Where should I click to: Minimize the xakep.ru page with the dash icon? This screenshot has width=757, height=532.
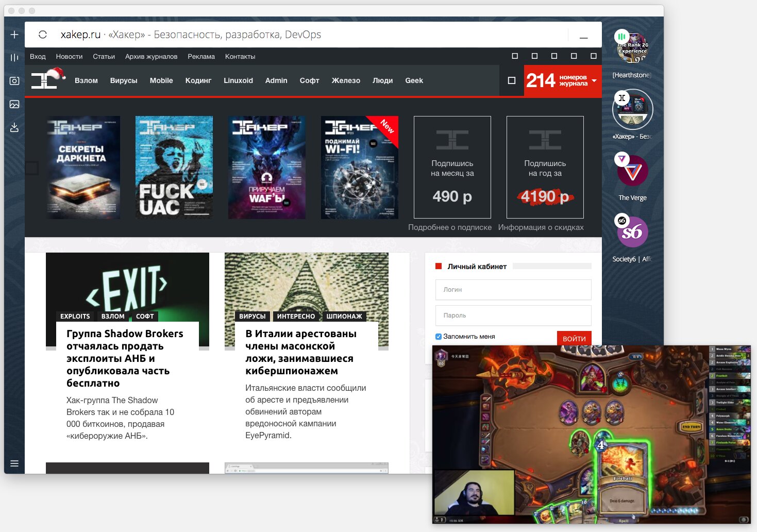(584, 38)
